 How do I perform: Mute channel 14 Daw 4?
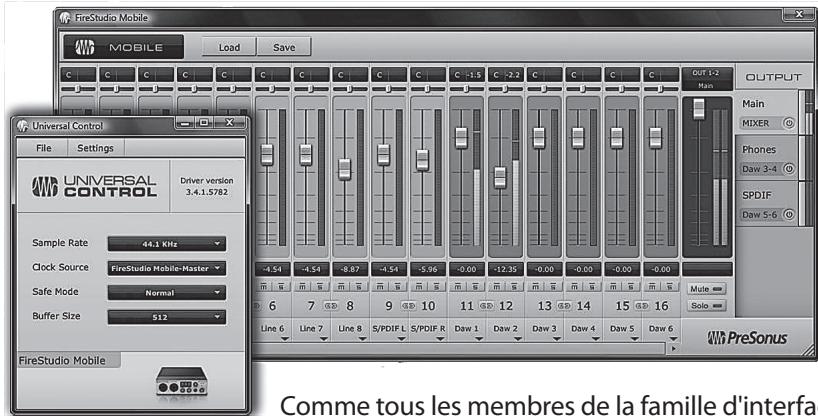(574, 287)
